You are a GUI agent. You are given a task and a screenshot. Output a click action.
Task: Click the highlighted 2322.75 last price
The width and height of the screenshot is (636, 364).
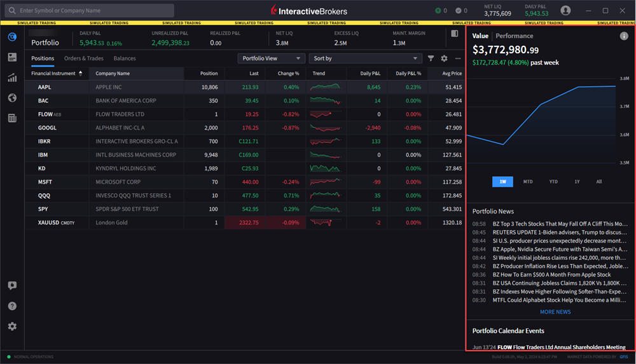(x=245, y=222)
